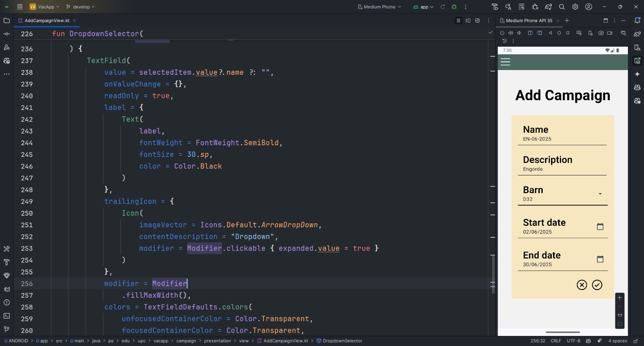Show more tool windows ellipsis
The width and height of the screenshot is (644, 346).
6,74
